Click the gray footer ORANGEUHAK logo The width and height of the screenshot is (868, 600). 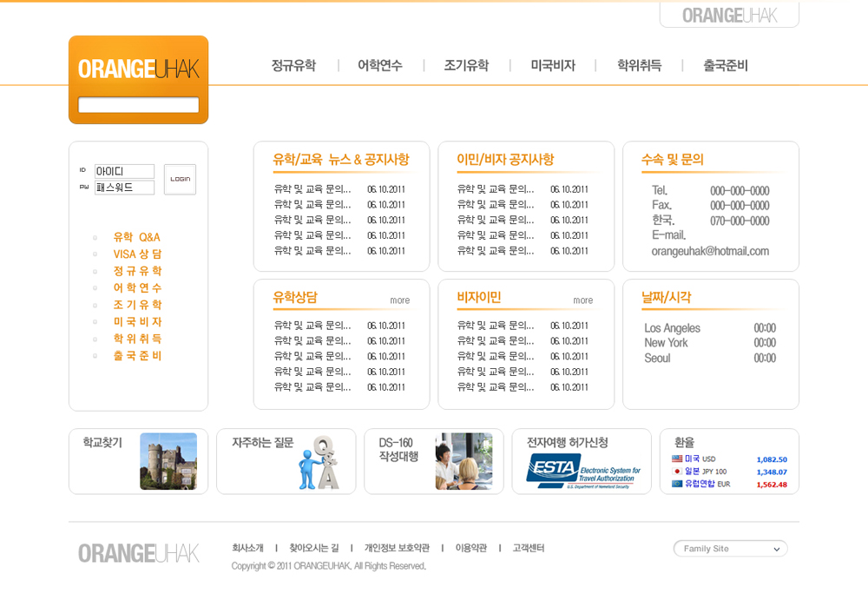pos(139,553)
